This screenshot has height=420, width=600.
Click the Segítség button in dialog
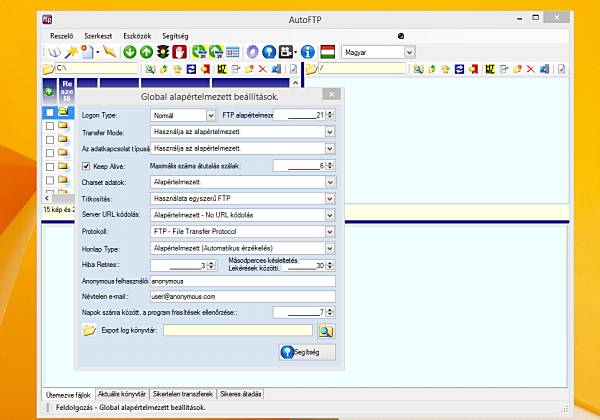click(307, 352)
